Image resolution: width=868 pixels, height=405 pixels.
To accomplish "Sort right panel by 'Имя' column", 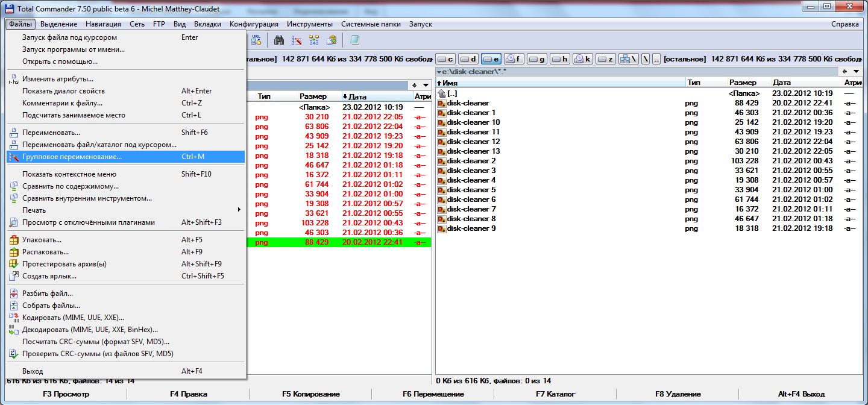I will tap(561, 82).
